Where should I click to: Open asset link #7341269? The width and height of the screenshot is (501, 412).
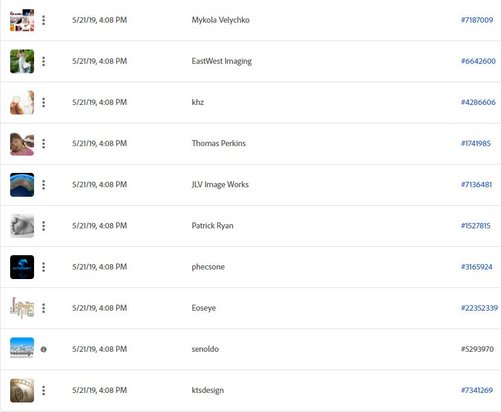tap(477, 390)
